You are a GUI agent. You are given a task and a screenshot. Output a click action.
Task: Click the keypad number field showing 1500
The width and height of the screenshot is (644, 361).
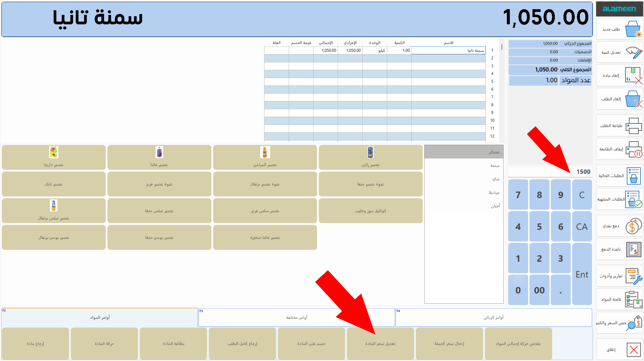[549, 172]
